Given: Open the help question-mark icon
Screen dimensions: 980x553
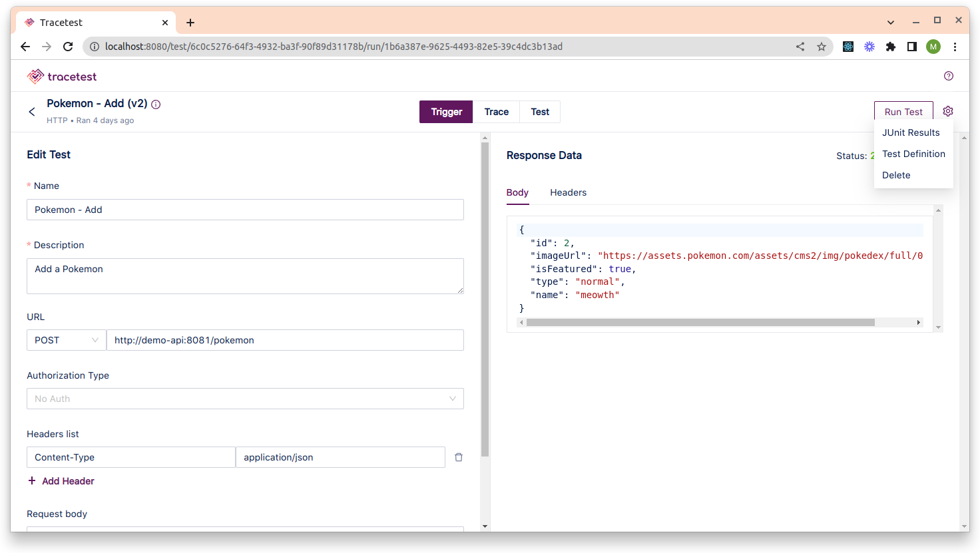Looking at the screenshot, I should tap(949, 76).
